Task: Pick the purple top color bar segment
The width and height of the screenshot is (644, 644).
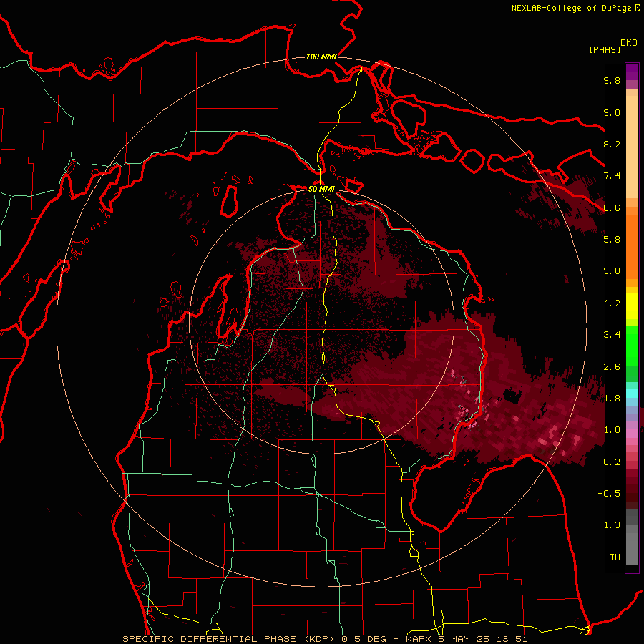Action: (632, 72)
